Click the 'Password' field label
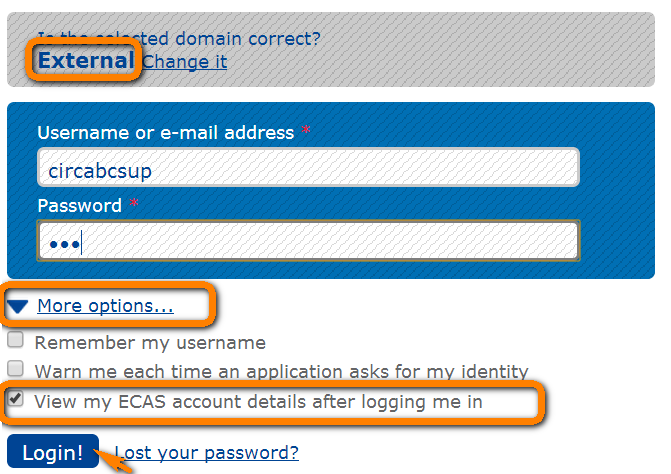The height and width of the screenshot is (474, 671). (79, 206)
